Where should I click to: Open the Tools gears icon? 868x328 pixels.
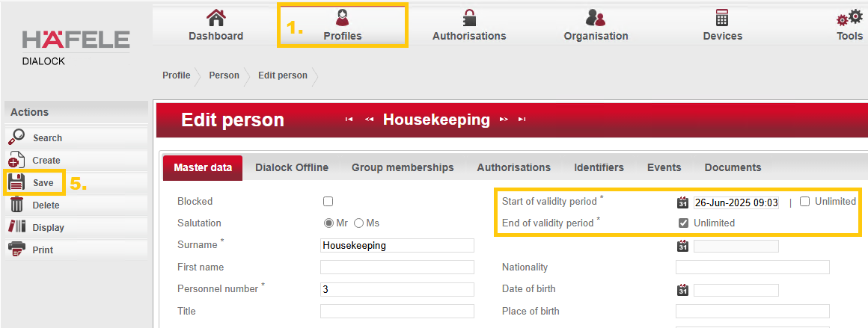pyautogui.click(x=850, y=18)
